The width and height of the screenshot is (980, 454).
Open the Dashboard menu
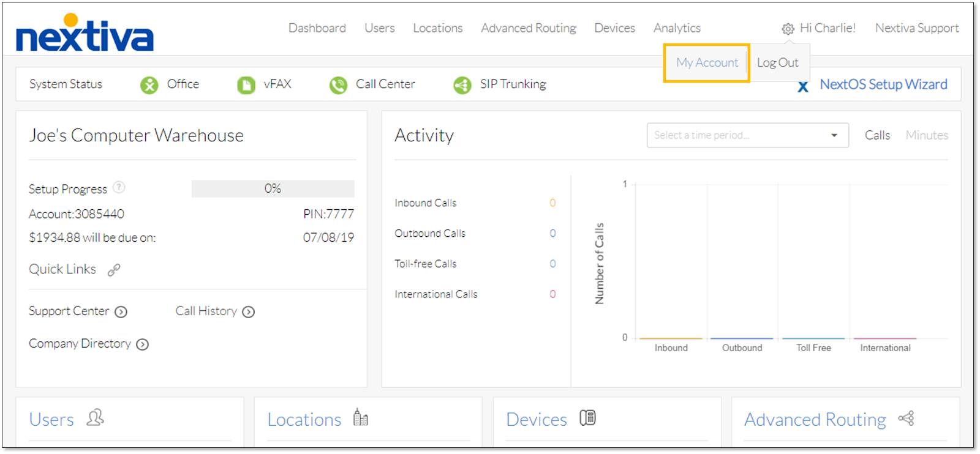pyautogui.click(x=317, y=28)
